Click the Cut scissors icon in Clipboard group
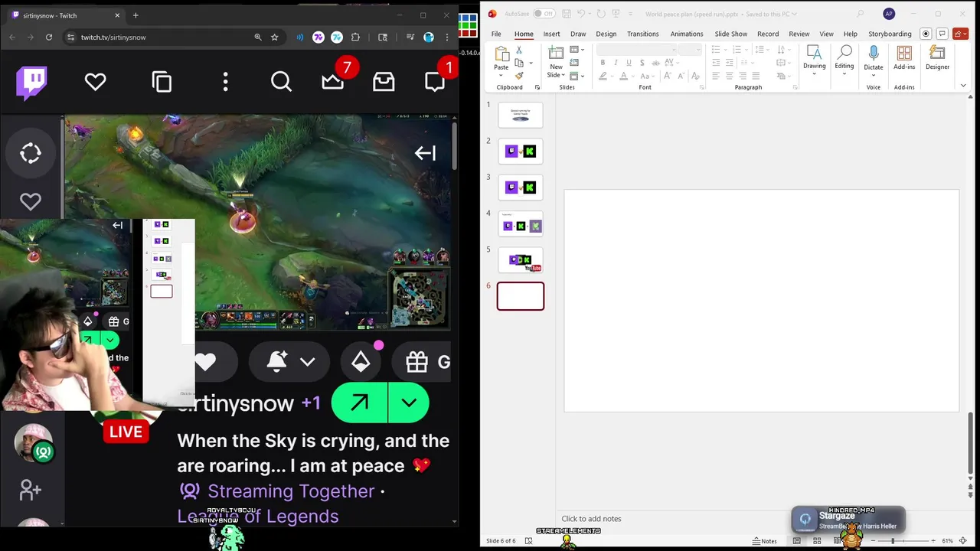This screenshot has width=980, height=551. (519, 50)
